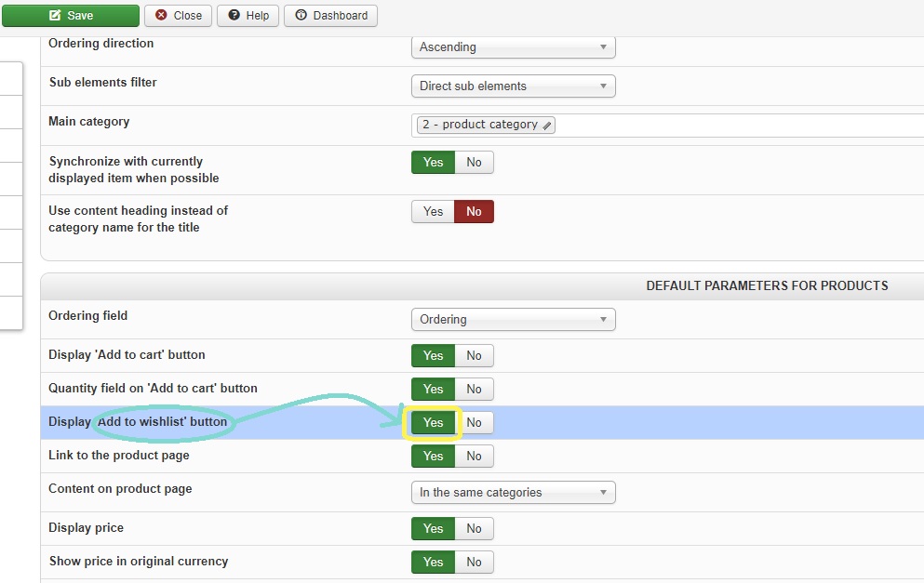
Task: Click the Default Parameters for Products header
Action: tap(767, 285)
